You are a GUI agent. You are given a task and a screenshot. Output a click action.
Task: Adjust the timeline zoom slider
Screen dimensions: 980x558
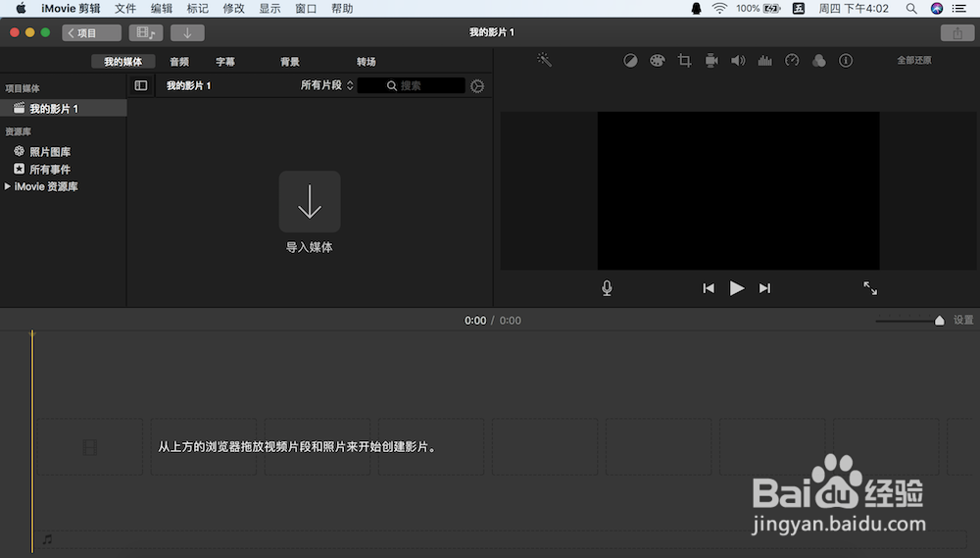939,321
